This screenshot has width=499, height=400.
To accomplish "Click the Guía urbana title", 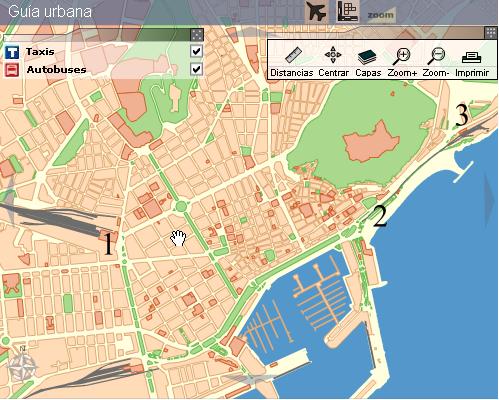I will 50,11.
